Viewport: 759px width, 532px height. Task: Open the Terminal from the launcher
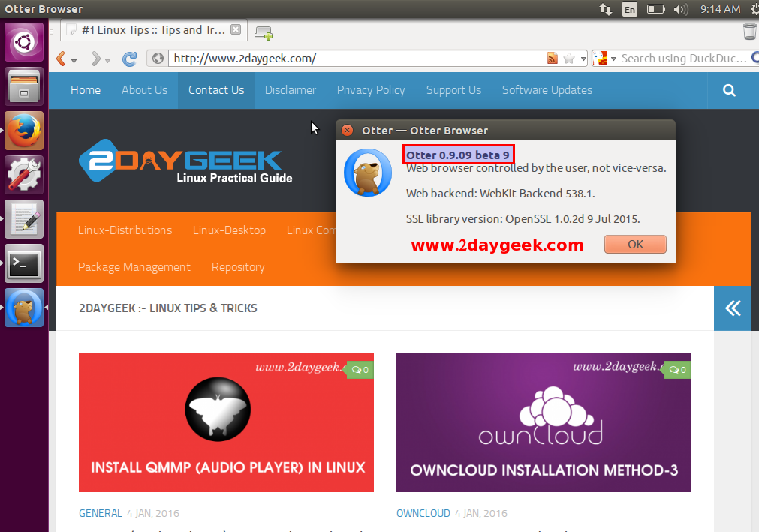click(24, 263)
